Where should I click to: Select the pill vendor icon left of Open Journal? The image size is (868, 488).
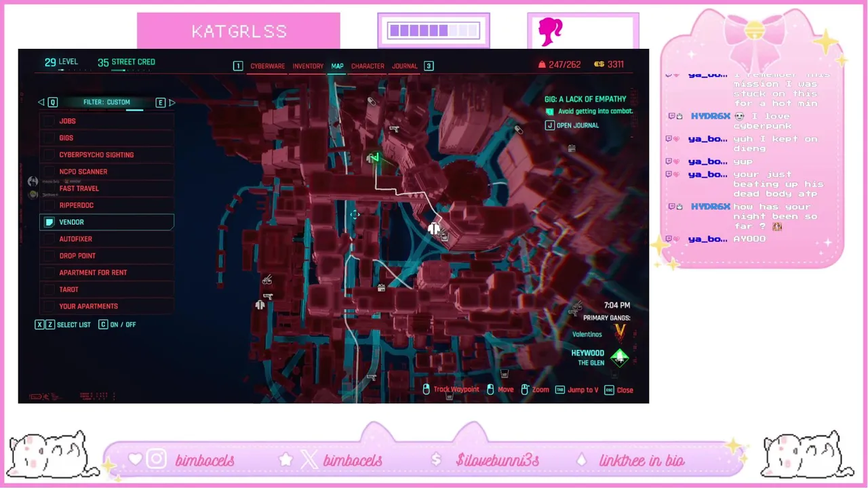tap(519, 129)
